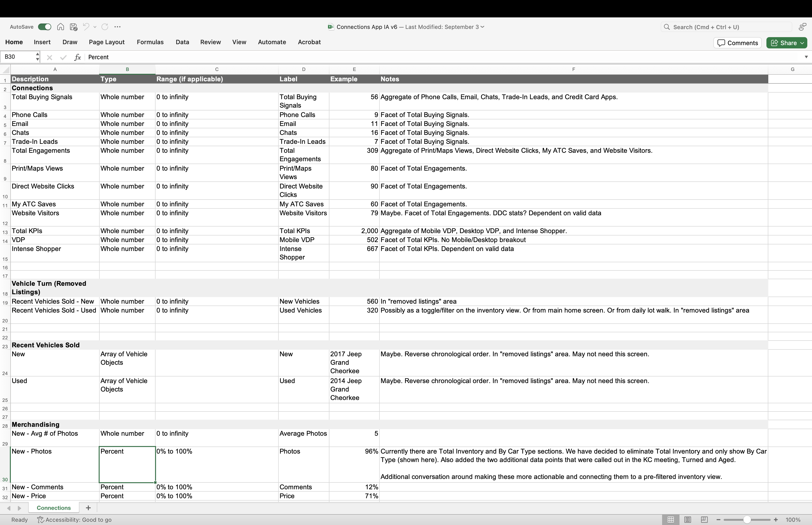Open the Acrobat ribbon tab
Viewport: 812px width, 525px height.
click(x=309, y=42)
